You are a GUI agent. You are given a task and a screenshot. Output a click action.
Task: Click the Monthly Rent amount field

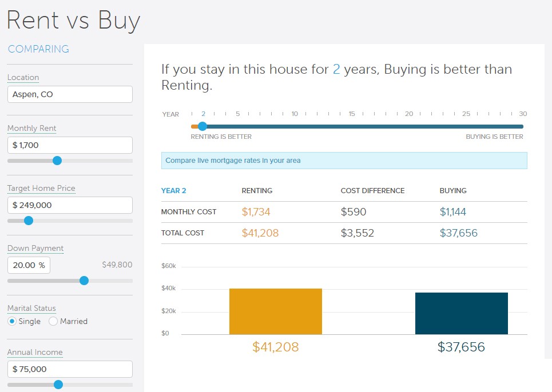pyautogui.click(x=70, y=145)
